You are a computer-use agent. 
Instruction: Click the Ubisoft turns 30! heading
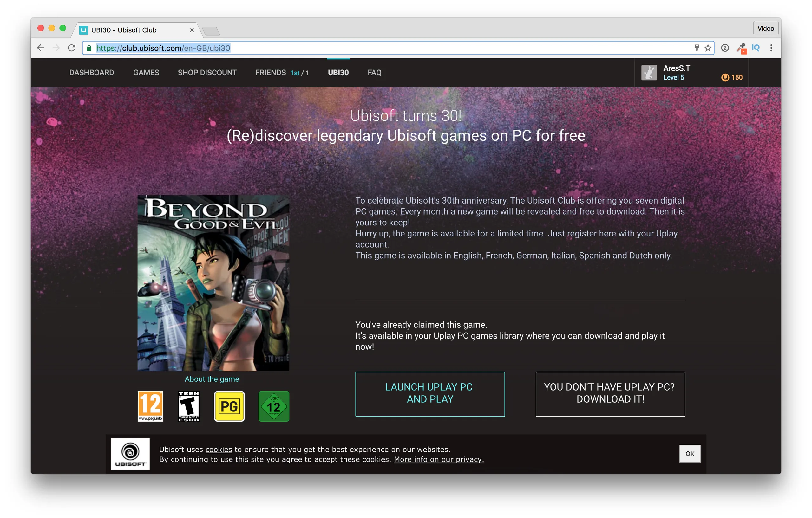coord(406,116)
